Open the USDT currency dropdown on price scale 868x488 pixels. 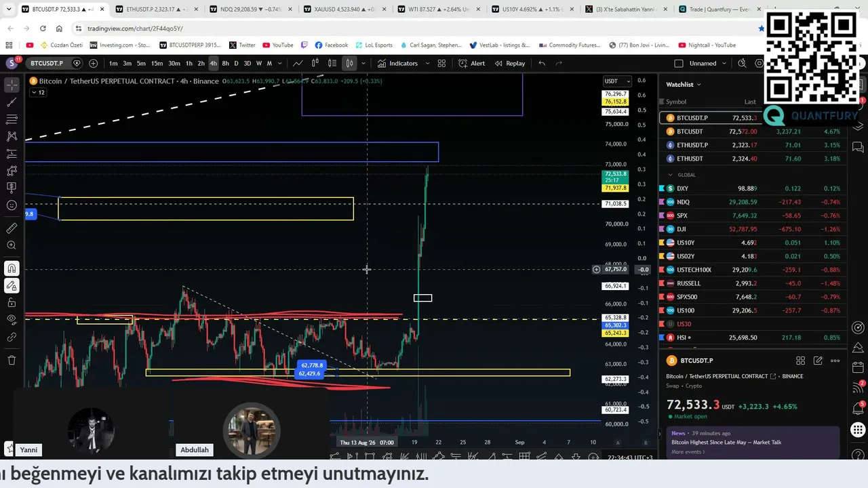[617, 81]
